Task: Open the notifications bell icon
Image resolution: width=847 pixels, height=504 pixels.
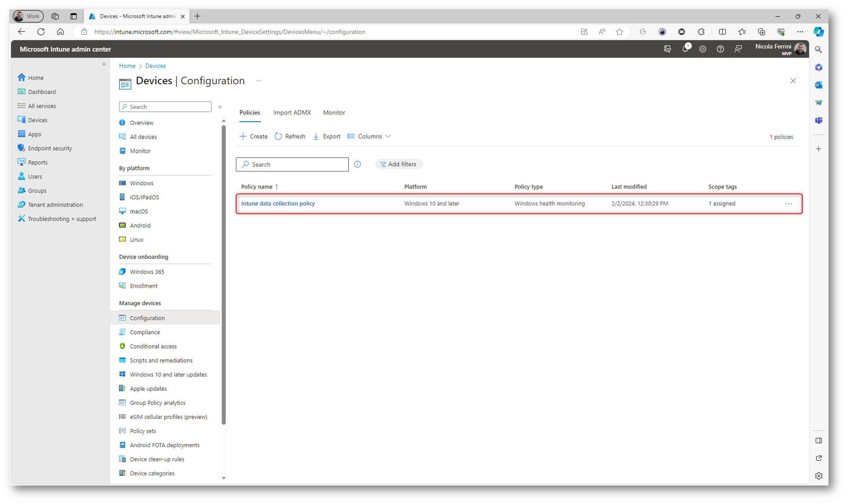Action: (x=685, y=49)
